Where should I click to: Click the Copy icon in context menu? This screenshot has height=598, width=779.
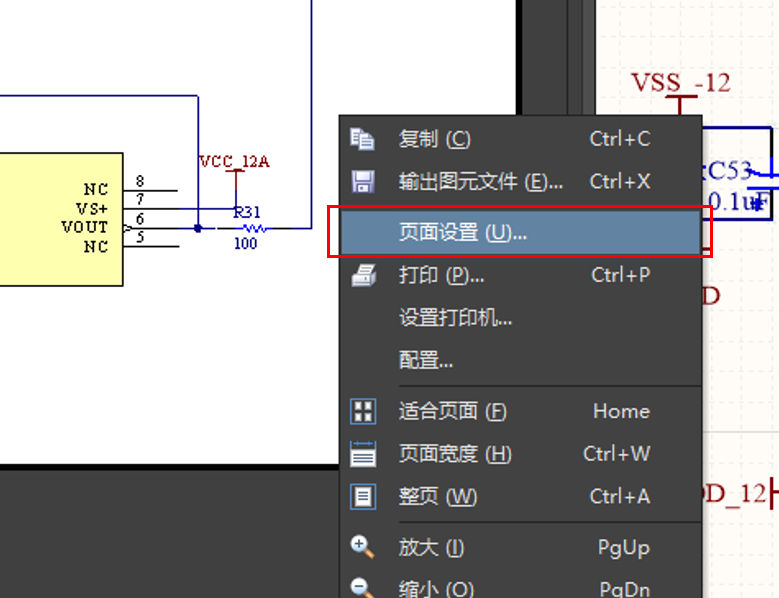click(x=362, y=139)
